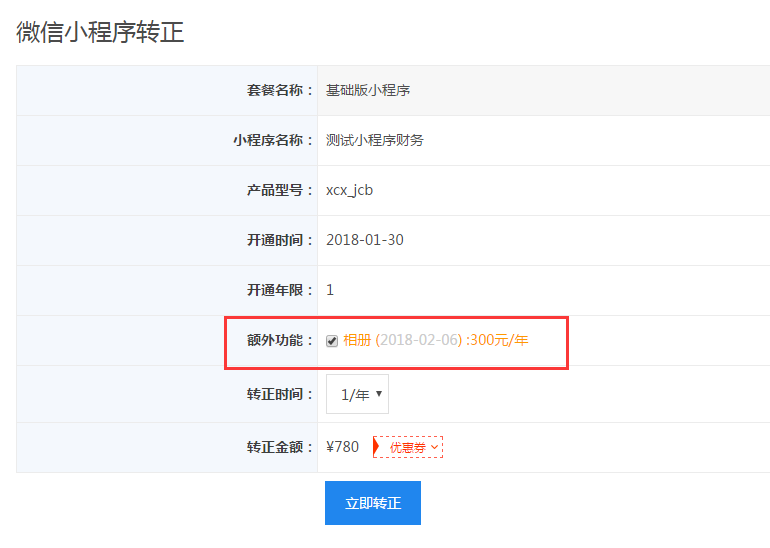Select the 测试小程序财务 program name value

(375, 140)
